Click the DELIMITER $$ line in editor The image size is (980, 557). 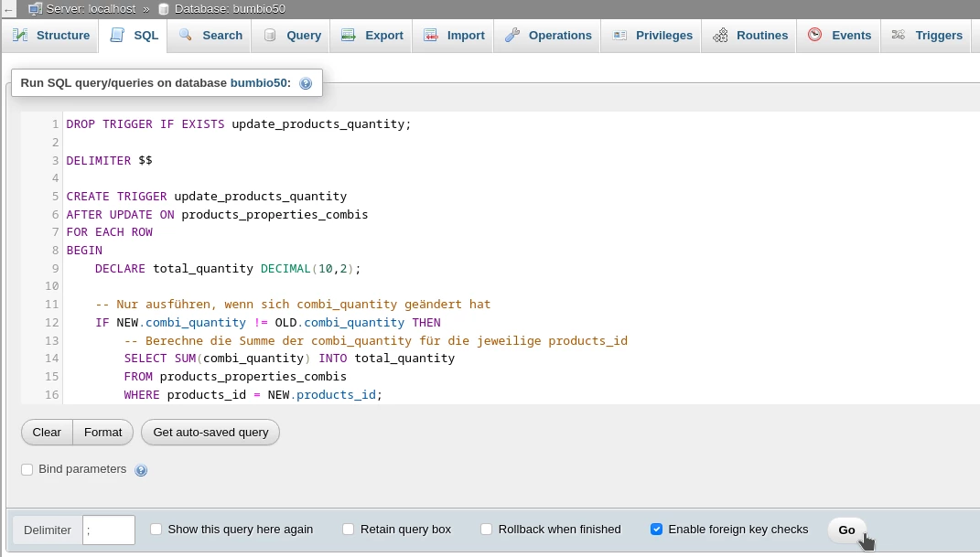pyautogui.click(x=110, y=160)
